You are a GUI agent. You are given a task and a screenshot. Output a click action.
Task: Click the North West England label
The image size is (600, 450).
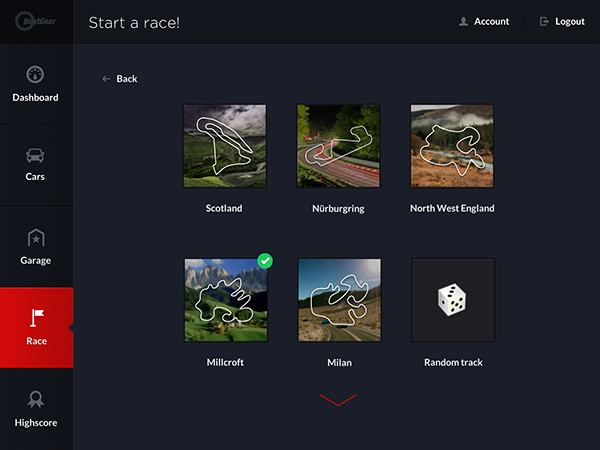coord(452,209)
